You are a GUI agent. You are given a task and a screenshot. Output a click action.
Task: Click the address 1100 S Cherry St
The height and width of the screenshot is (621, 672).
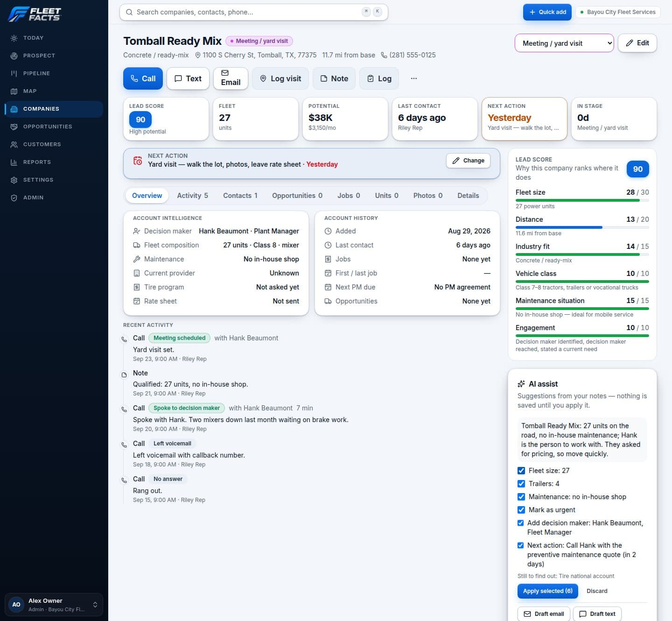(x=256, y=55)
